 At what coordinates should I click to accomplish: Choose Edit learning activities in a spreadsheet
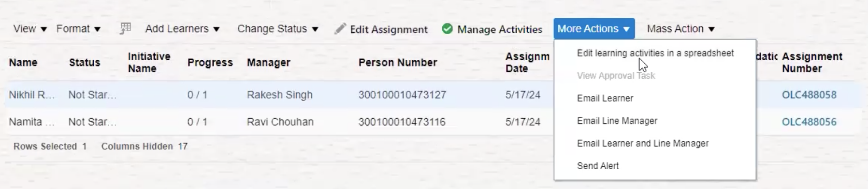click(655, 53)
